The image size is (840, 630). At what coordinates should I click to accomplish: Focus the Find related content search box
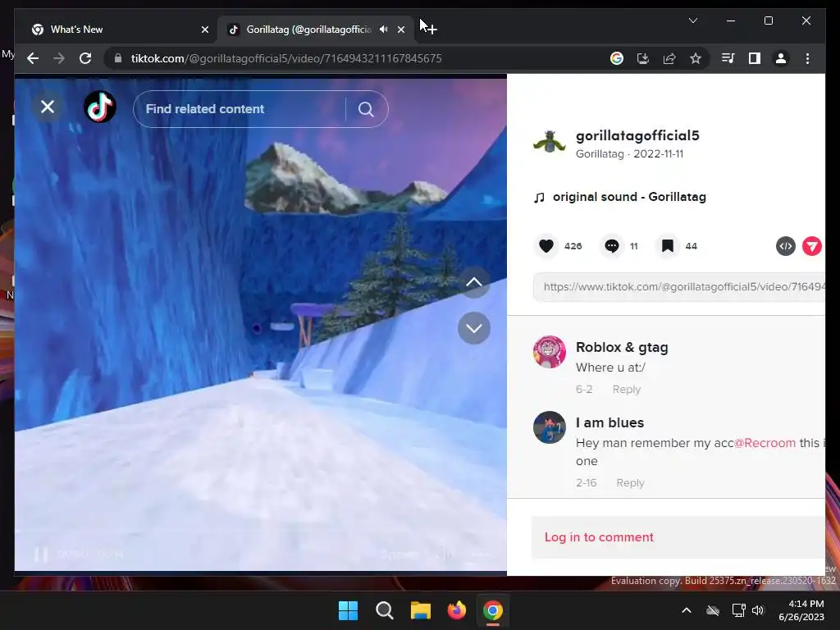(239, 109)
